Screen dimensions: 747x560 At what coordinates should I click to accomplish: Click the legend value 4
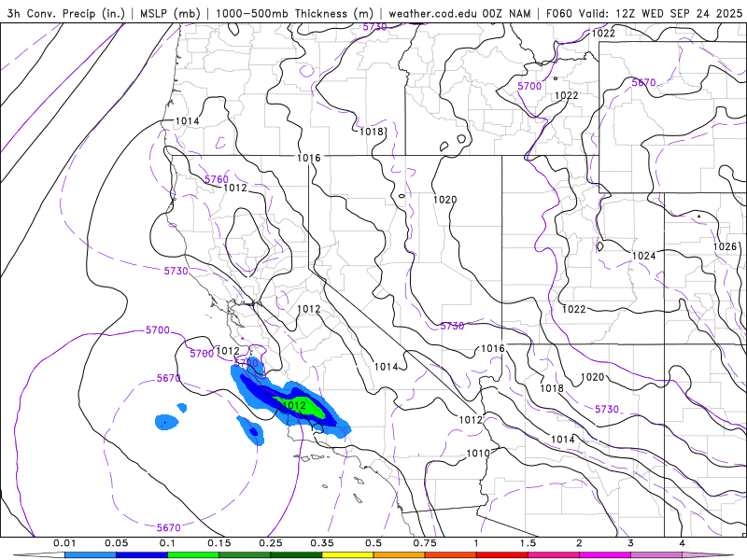point(683,543)
